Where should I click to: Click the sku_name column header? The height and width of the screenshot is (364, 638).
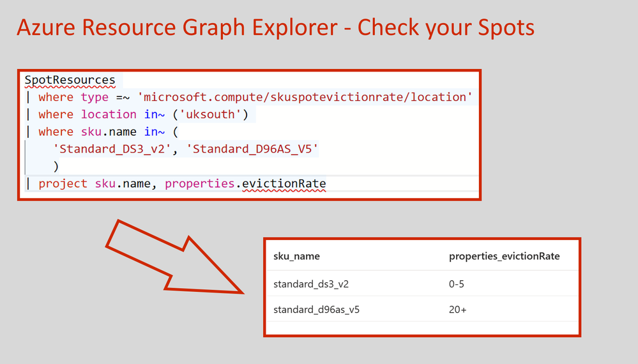[296, 257]
